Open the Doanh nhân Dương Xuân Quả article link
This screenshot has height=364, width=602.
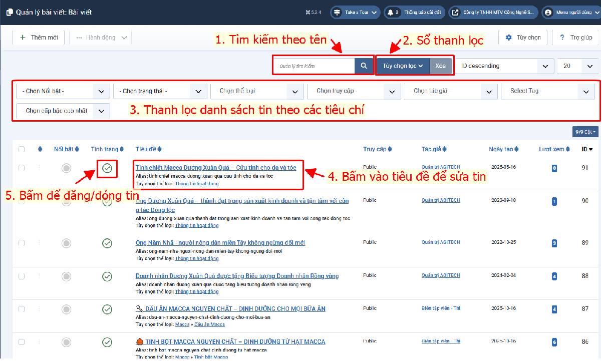[x=237, y=276]
